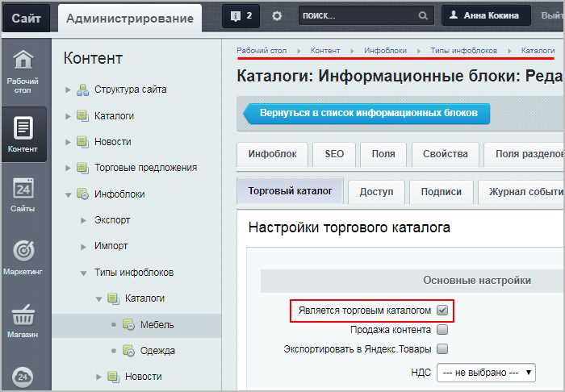Image resolution: width=565 pixels, height=392 pixels.
Task: Open the Поля tab
Action: (383, 154)
